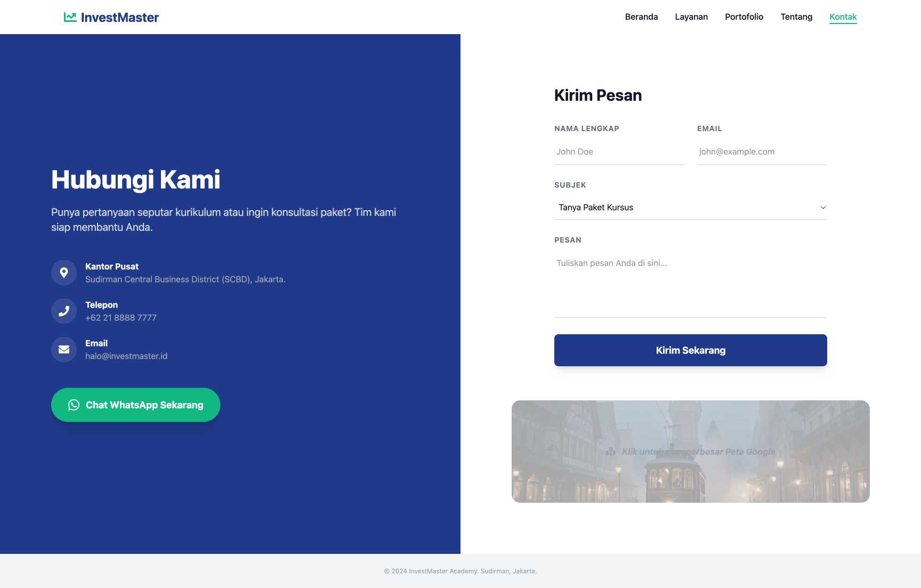The height and width of the screenshot is (588, 921).
Task: Click the location pin icon beside Kantor Pusat
Action: click(63, 272)
